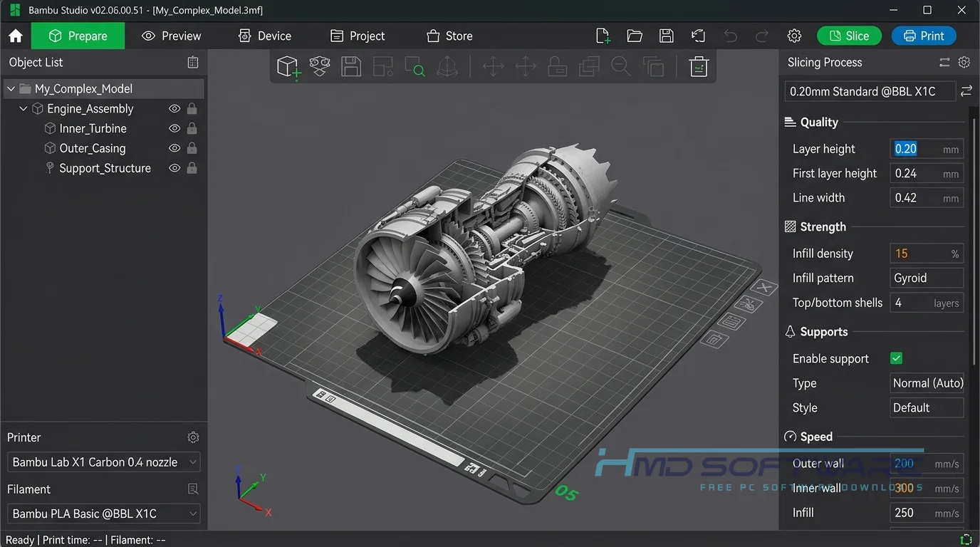Click the X icon beside the build plate

(x=764, y=288)
